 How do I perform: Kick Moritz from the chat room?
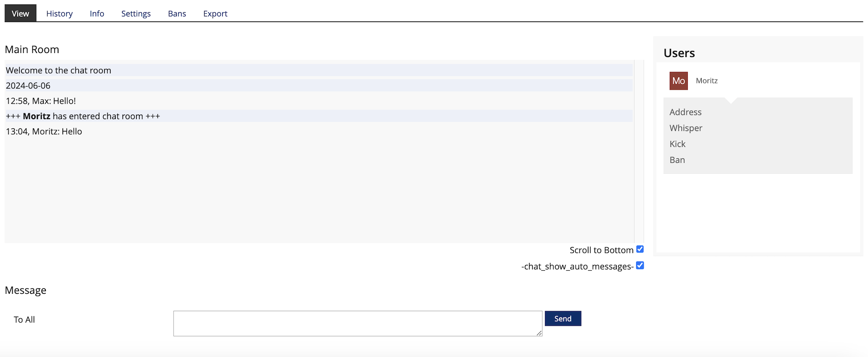coord(677,144)
